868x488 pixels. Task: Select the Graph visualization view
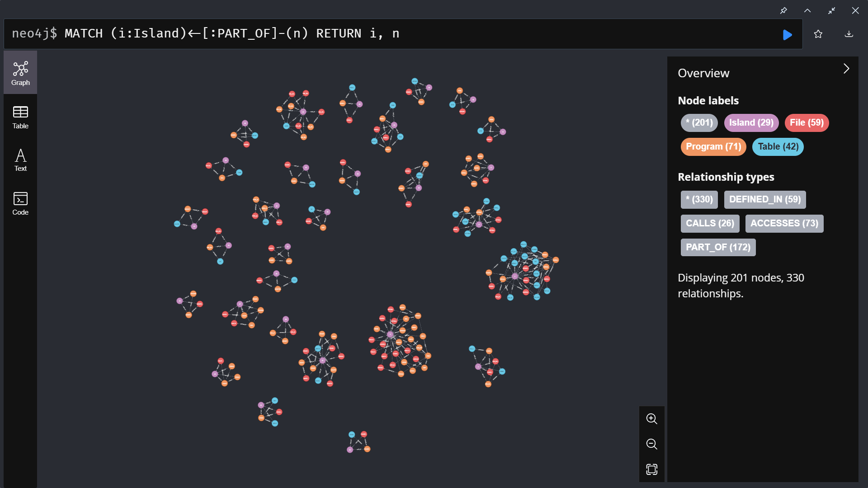click(x=20, y=72)
